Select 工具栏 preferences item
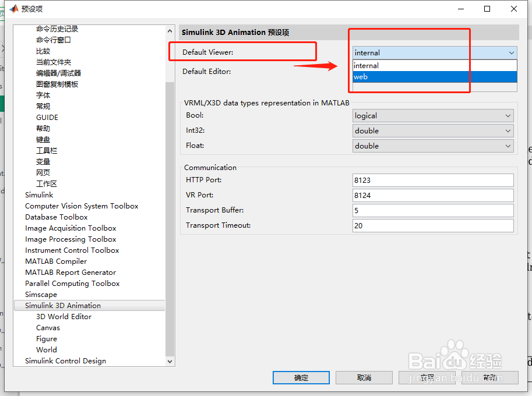 coord(47,151)
